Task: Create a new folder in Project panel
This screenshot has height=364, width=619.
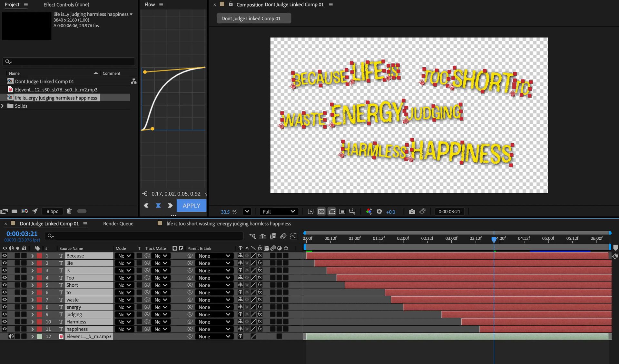Action: [x=15, y=211]
